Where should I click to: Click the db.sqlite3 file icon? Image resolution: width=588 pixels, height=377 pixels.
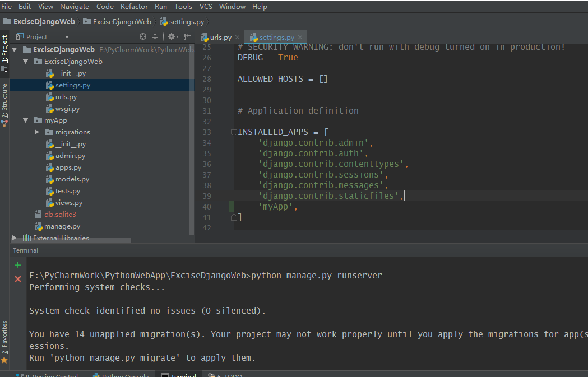38,215
